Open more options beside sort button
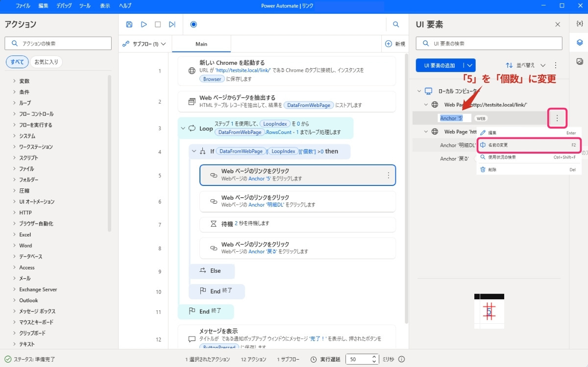Viewport: 588px width, 367px height. click(x=556, y=65)
